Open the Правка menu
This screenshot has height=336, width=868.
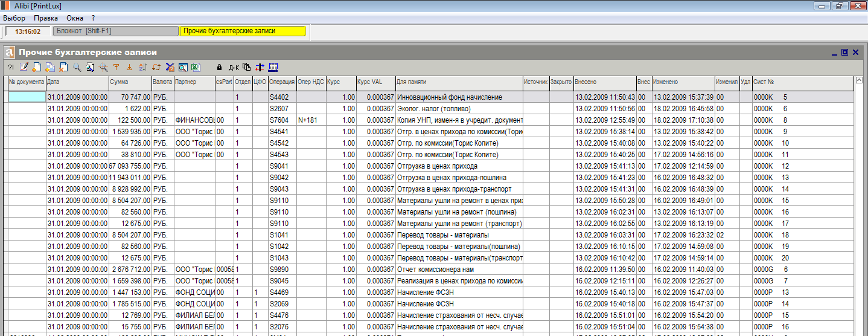(x=46, y=18)
